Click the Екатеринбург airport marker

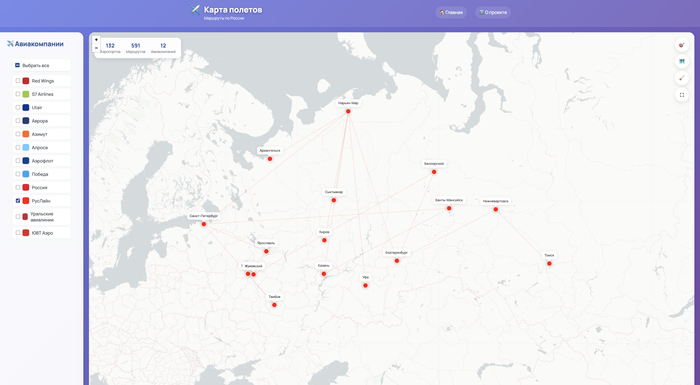pos(396,260)
